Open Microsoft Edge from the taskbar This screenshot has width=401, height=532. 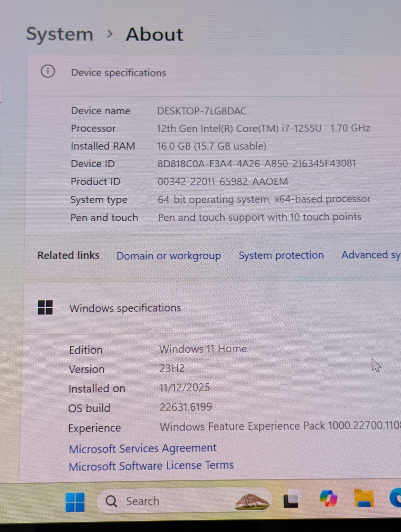396,498
